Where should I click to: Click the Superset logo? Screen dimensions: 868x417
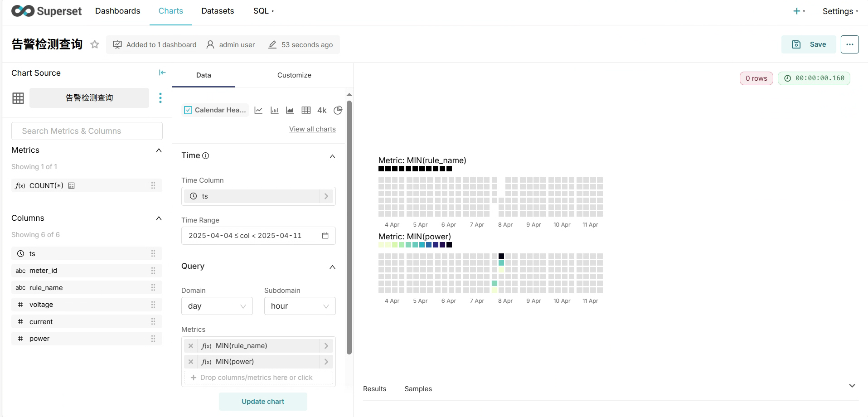pos(46,11)
